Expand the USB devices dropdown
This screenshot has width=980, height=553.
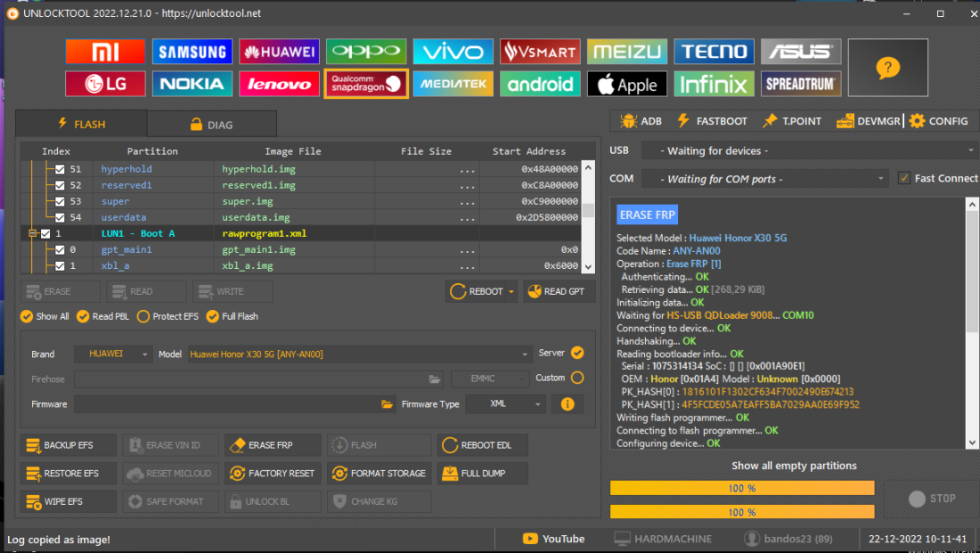click(x=809, y=150)
